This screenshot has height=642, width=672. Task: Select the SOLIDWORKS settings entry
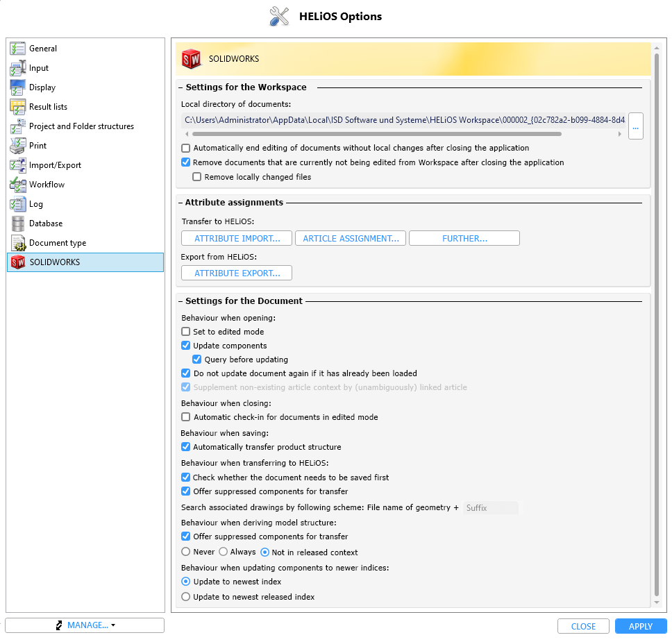pos(85,262)
